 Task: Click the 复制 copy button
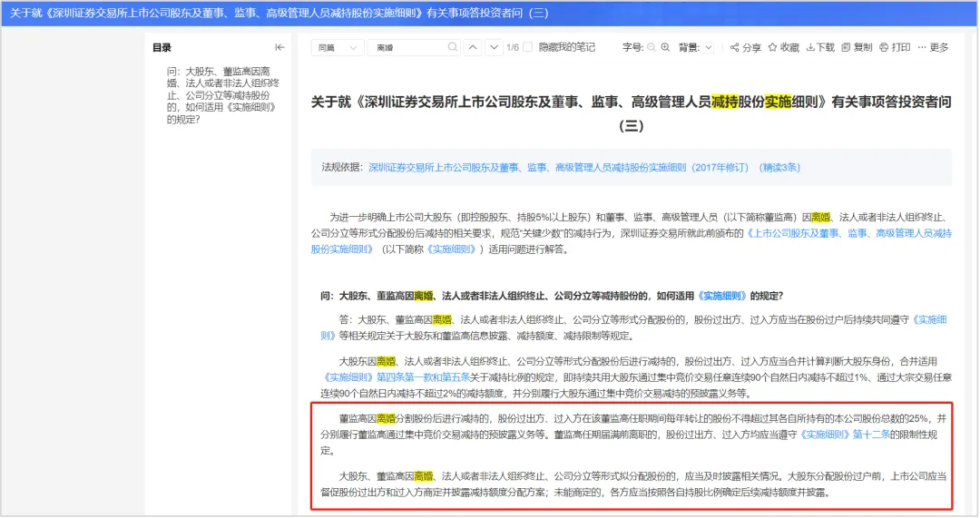tap(857, 47)
